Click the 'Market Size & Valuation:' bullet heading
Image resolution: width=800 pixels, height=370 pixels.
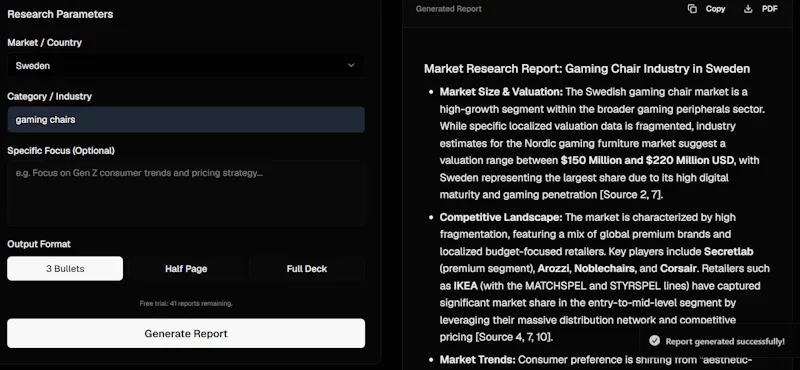pos(501,92)
